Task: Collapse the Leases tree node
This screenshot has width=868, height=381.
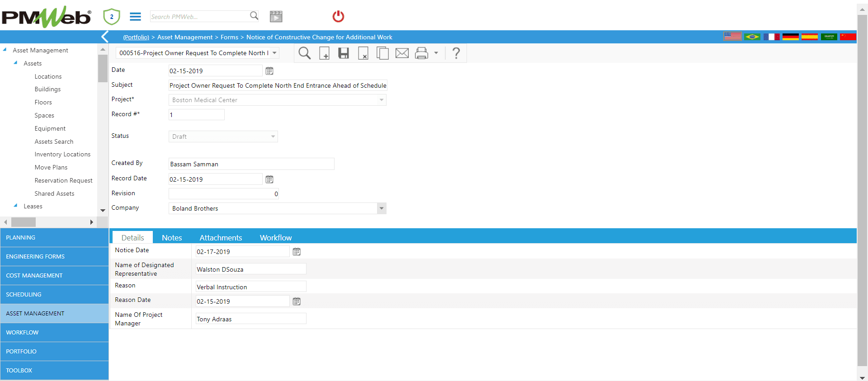Action: click(16, 206)
